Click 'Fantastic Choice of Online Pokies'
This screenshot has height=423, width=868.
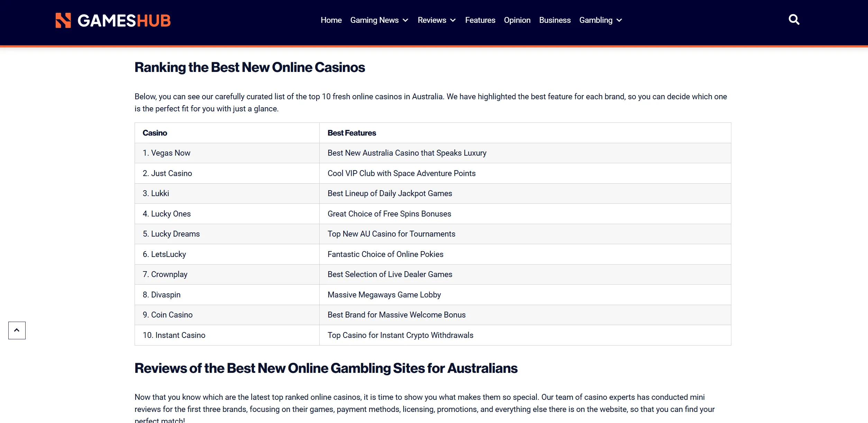click(385, 254)
